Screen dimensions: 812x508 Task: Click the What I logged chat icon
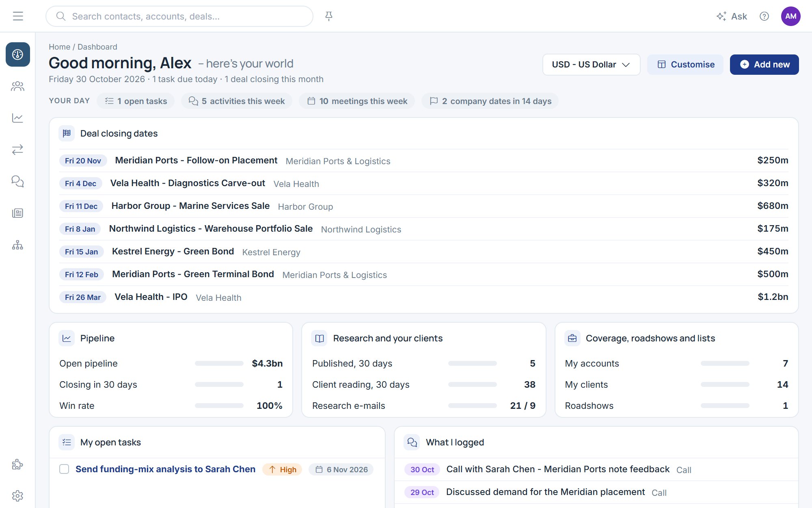[x=412, y=442]
